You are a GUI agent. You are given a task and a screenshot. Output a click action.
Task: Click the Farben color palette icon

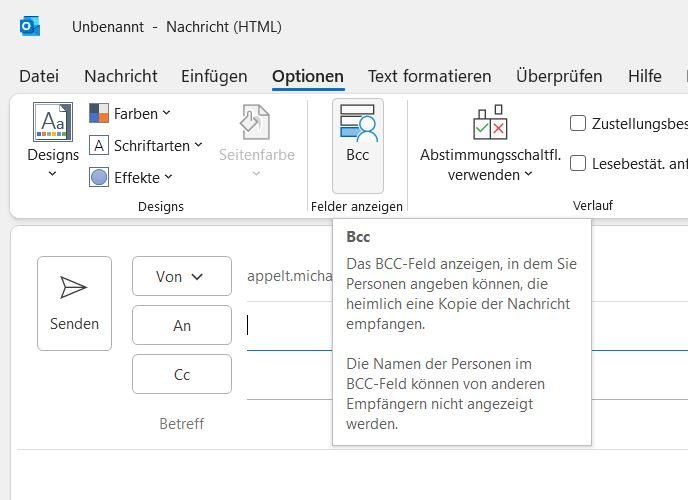pyautogui.click(x=99, y=113)
